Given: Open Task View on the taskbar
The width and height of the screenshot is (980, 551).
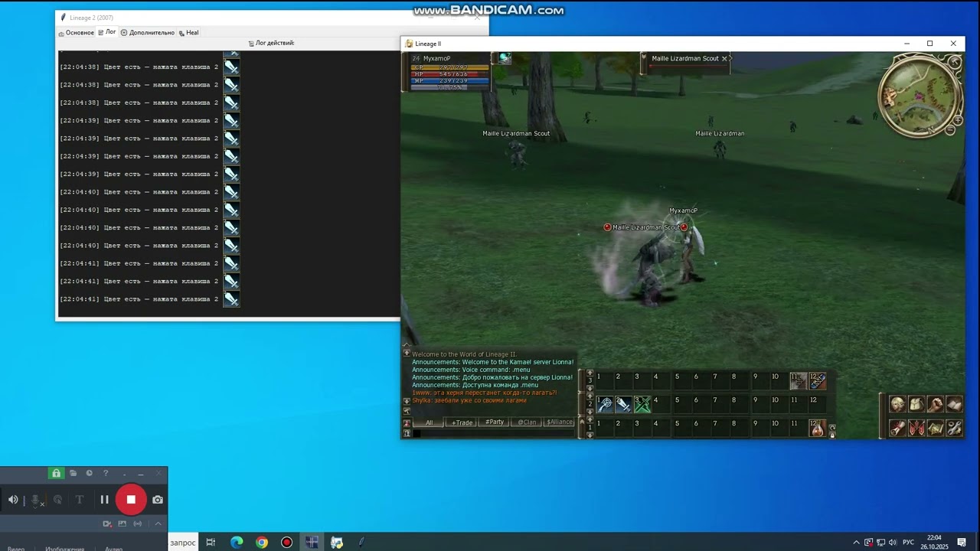Looking at the screenshot, I should (211, 542).
